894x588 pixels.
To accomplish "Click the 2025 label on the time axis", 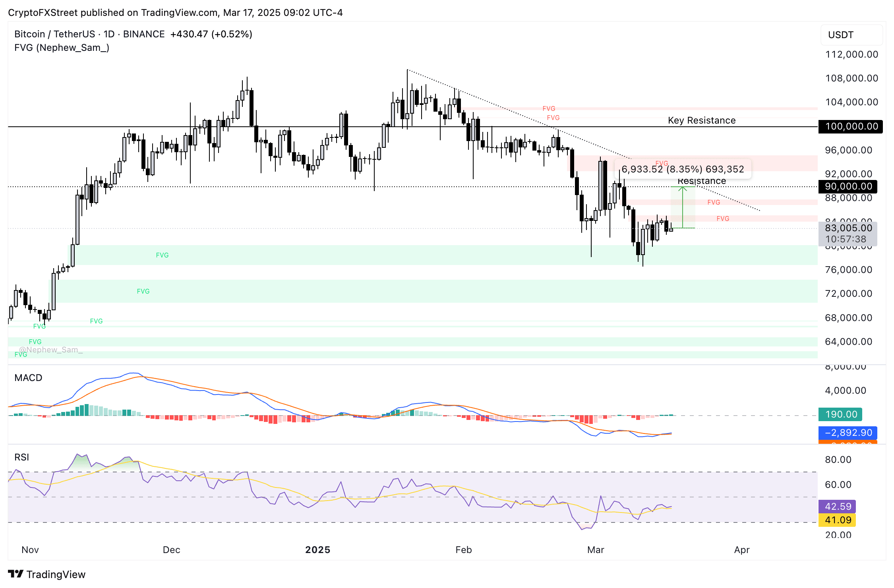I will [x=317, y=550].
